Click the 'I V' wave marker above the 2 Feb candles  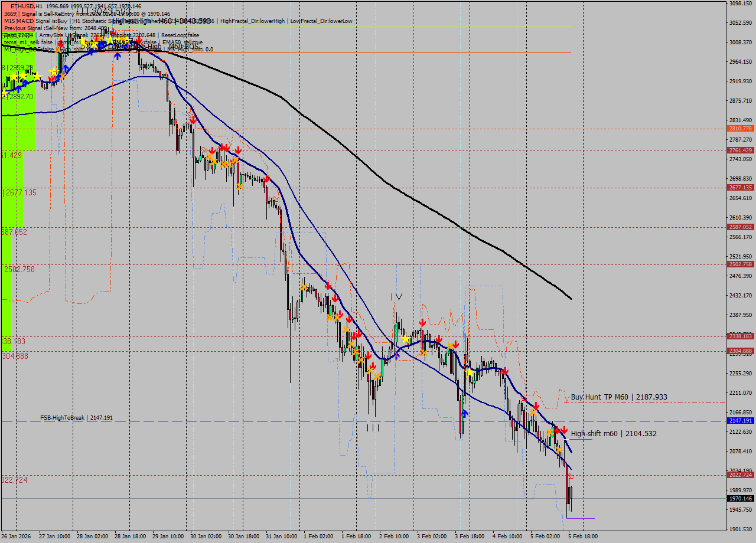(x=396, y=297)
